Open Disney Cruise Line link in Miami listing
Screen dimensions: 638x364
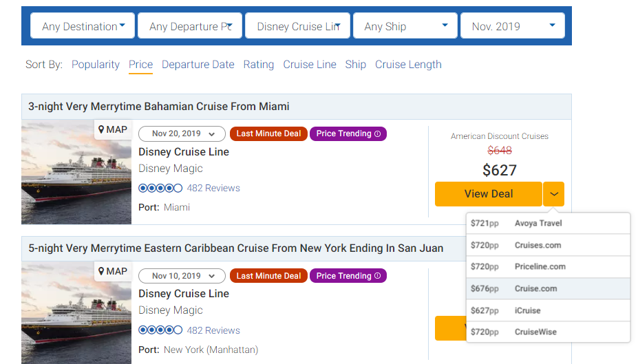coord(184,151)
